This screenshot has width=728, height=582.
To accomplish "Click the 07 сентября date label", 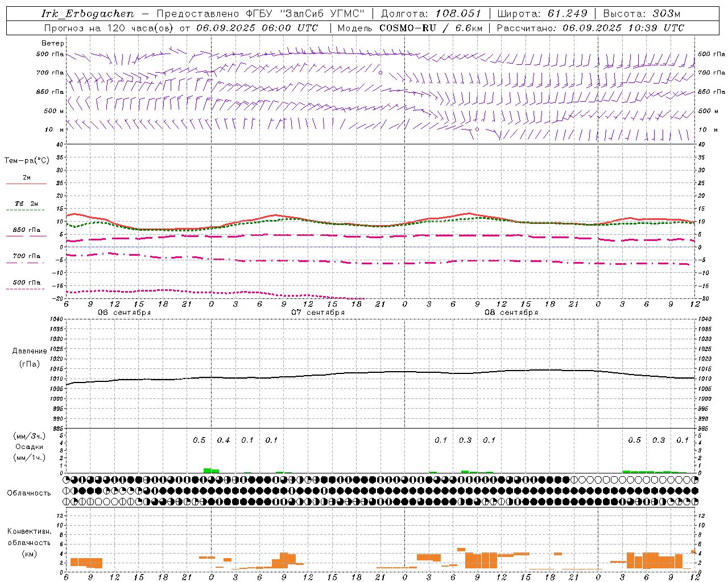I will (318, 313).
